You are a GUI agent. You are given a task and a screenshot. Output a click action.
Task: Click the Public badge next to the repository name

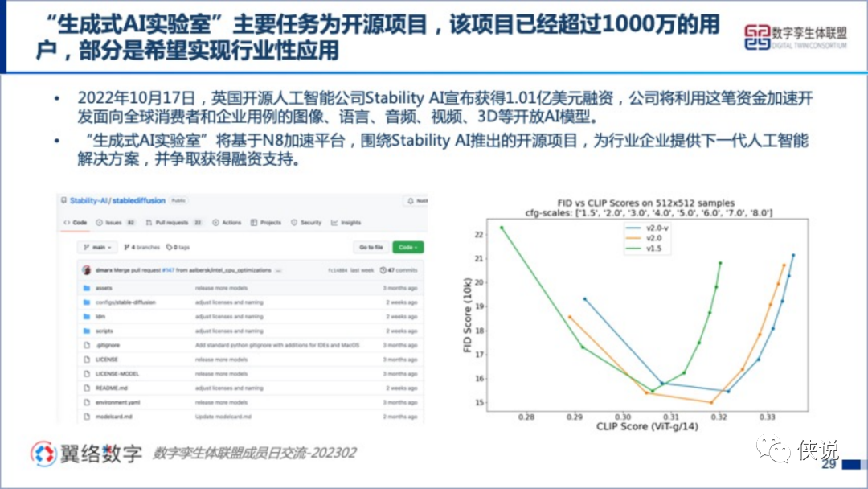(178, 200)
